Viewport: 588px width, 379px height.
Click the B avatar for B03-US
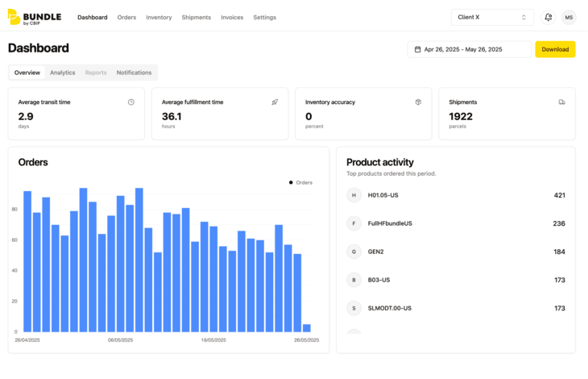pos(354,280)
